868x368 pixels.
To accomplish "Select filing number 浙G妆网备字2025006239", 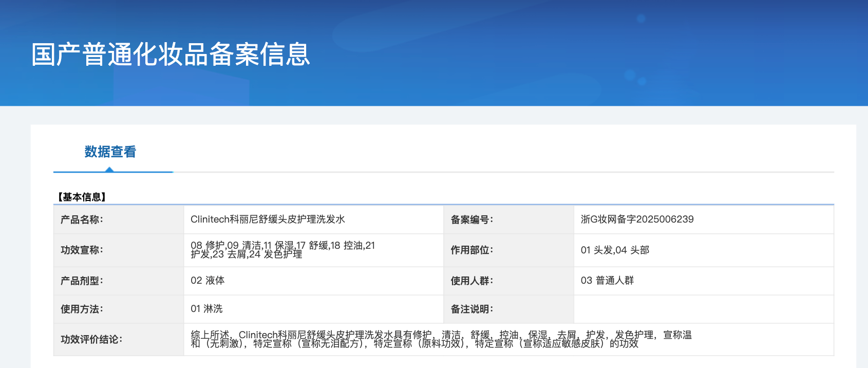I will 637,219.
